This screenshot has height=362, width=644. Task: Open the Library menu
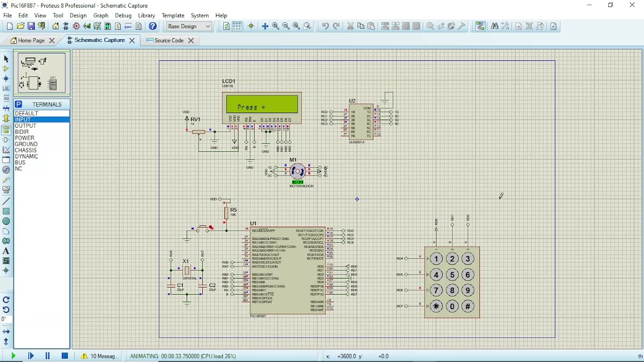click(146, 16)
